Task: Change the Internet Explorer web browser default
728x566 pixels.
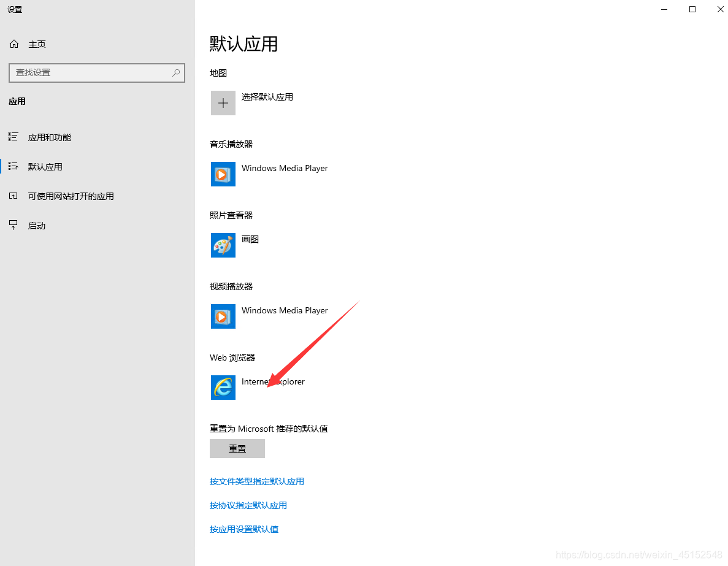Action: pyautogui.click(x=273, y=381)
